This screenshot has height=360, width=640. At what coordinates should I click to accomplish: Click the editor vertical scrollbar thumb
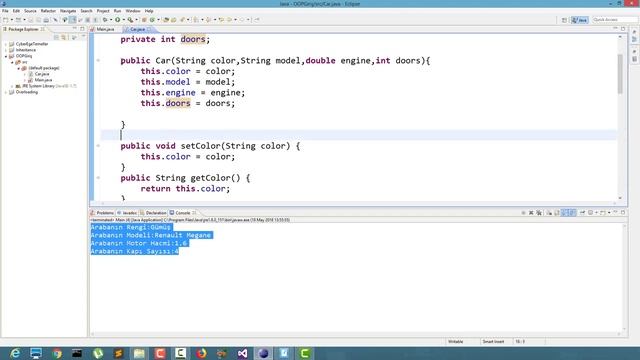click(x=620, y=73)
